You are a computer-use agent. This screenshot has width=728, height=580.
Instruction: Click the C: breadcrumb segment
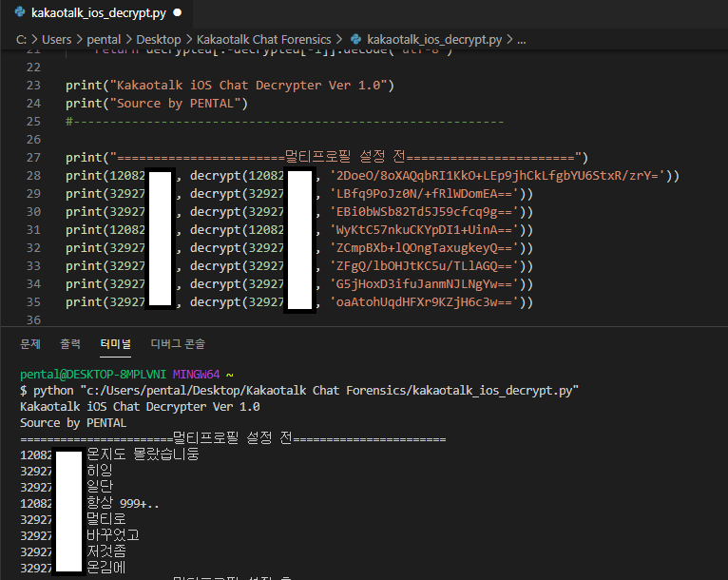[21, 40]
